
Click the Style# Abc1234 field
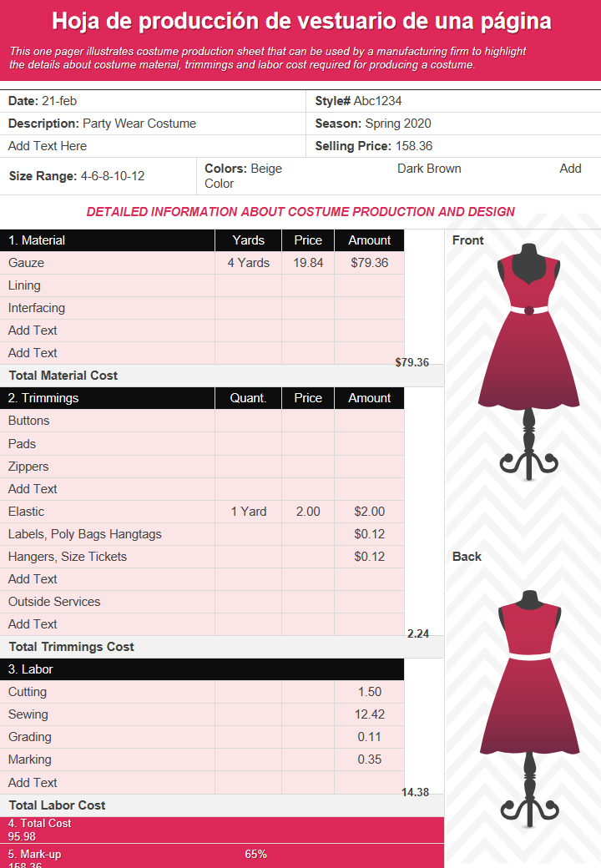pos(453,101)
